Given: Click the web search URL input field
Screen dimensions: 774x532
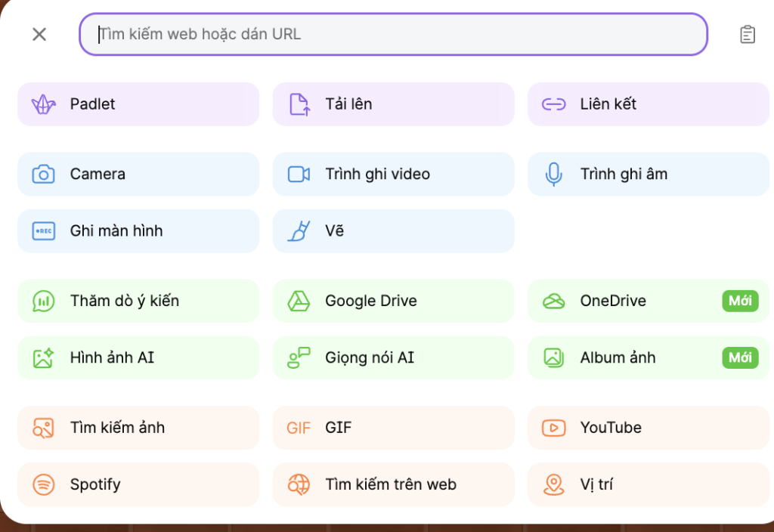Looking at the screenshot, I should pos(393,35).
